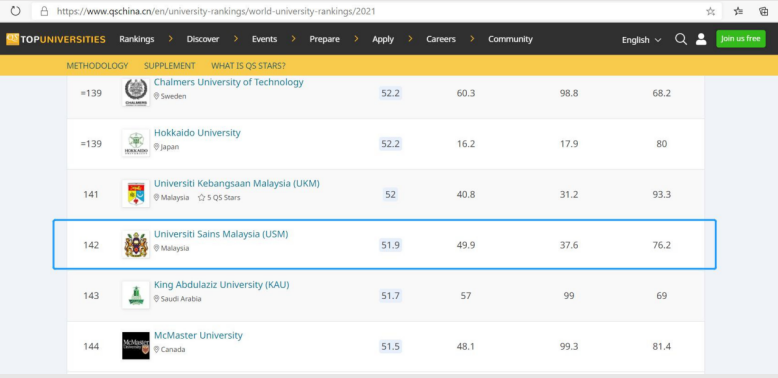Image resolution: width=778 pixels, height=378 pixels.
Task: Open the Rankings menu
Action: point(136,39)
